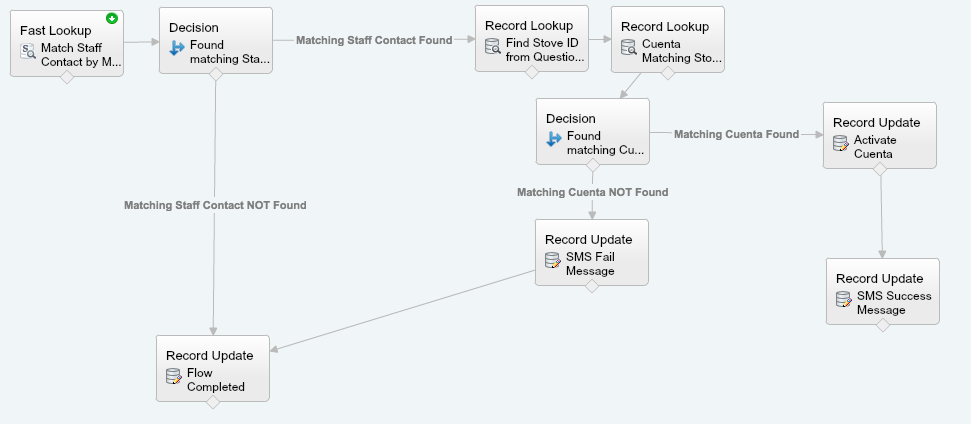Click the Flow Completed record update icon

pyautogui.click(x=174, y=379)
